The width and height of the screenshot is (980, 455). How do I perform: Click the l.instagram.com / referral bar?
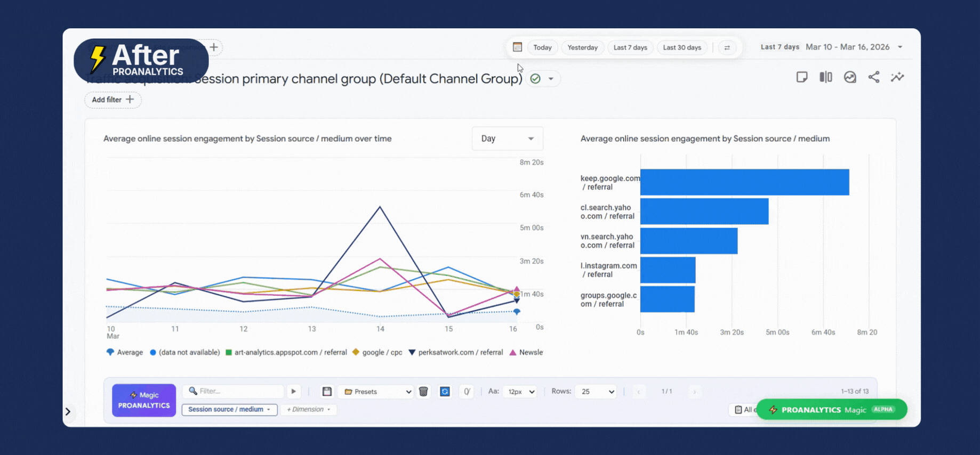point(668,270)
